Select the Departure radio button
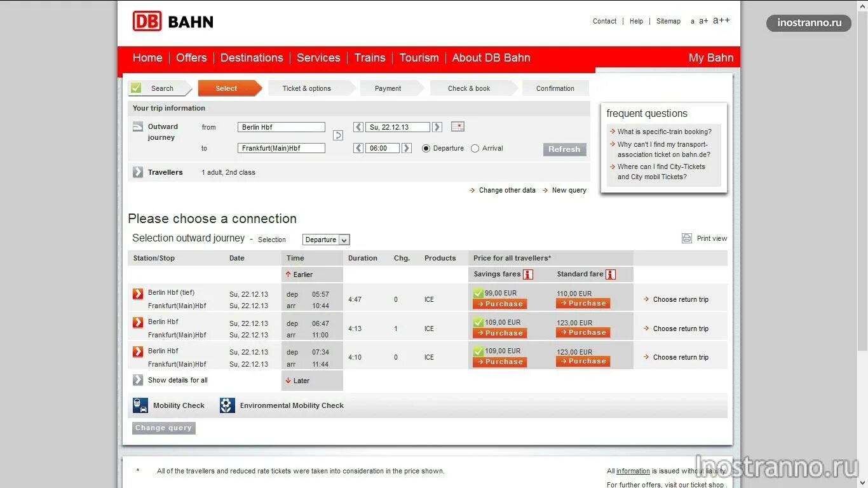The image size is (868, 488). pos(426,149)
